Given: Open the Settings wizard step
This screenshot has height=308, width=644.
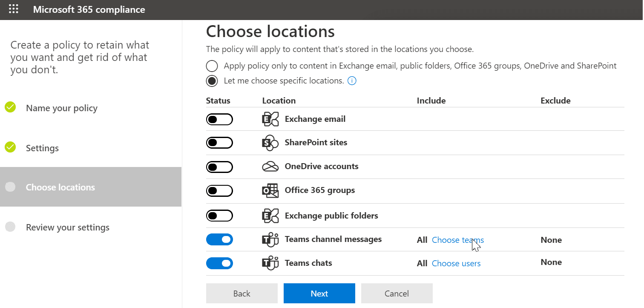Looking at the screenshot, I should [42, 148].
